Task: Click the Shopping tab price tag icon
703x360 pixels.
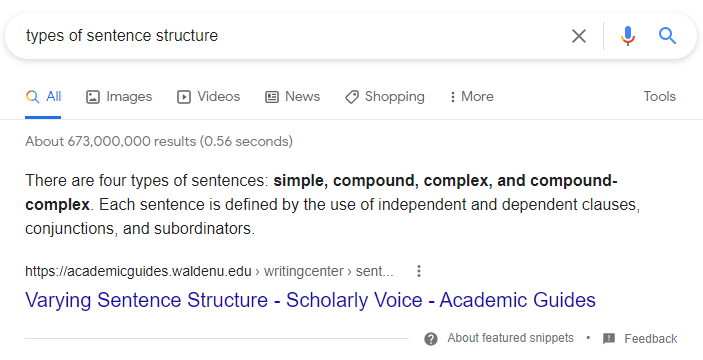Action: (x=352, y=97)
